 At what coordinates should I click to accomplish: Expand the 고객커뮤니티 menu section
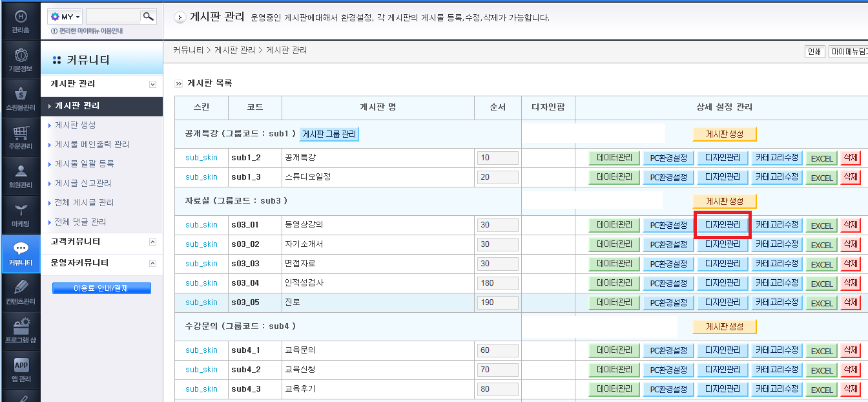152,242
